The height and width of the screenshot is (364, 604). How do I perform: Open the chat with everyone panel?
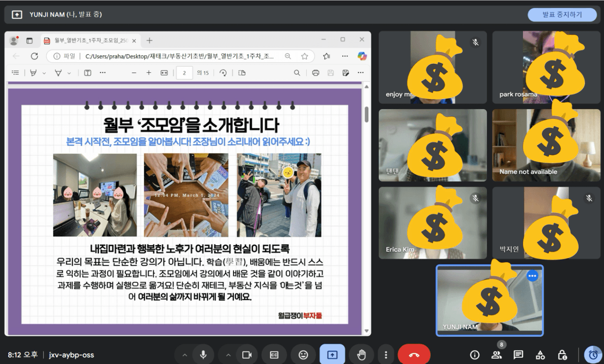pyautogui.click(x=518, y=355)
